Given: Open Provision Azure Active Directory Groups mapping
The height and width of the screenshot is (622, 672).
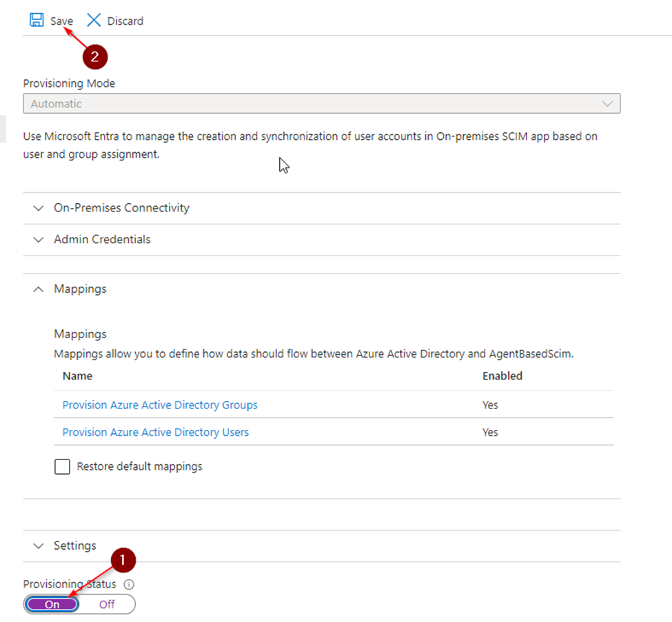Looking at the screenshot, I should tap(160, 405).
